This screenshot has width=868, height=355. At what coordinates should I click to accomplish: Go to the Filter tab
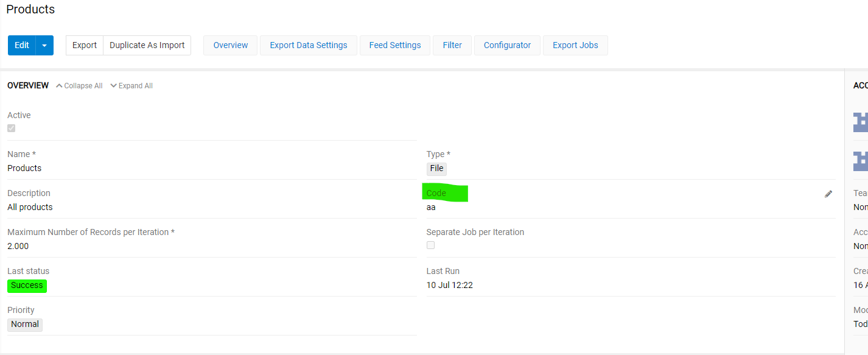452,46
